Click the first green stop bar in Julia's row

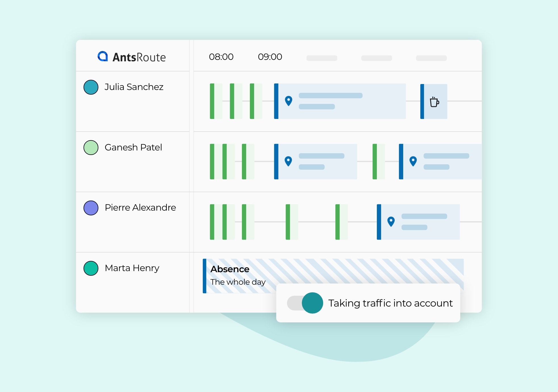click(x=212, y=101)
